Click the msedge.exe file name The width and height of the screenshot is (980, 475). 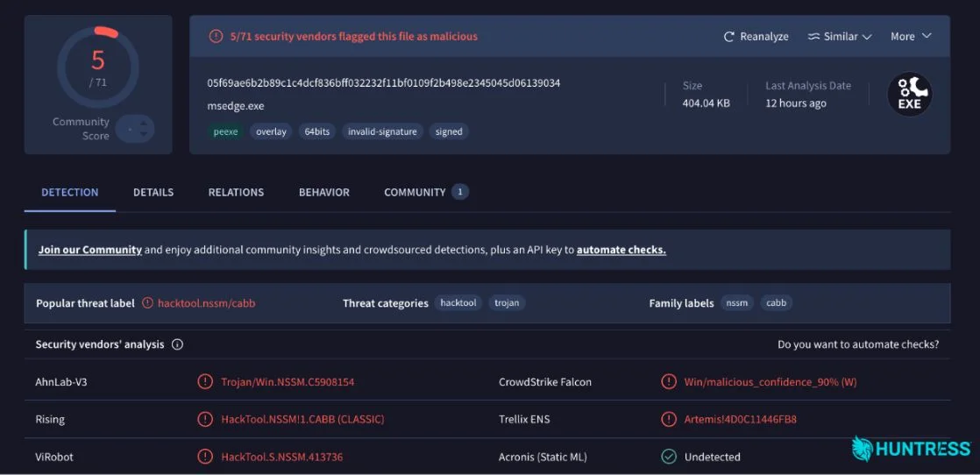[x=236, y=106]
